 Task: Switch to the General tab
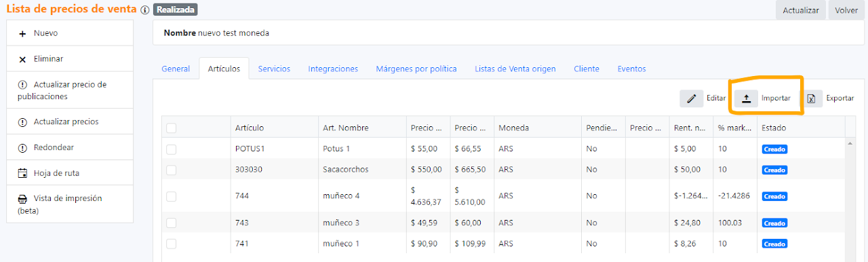[176, 69]
